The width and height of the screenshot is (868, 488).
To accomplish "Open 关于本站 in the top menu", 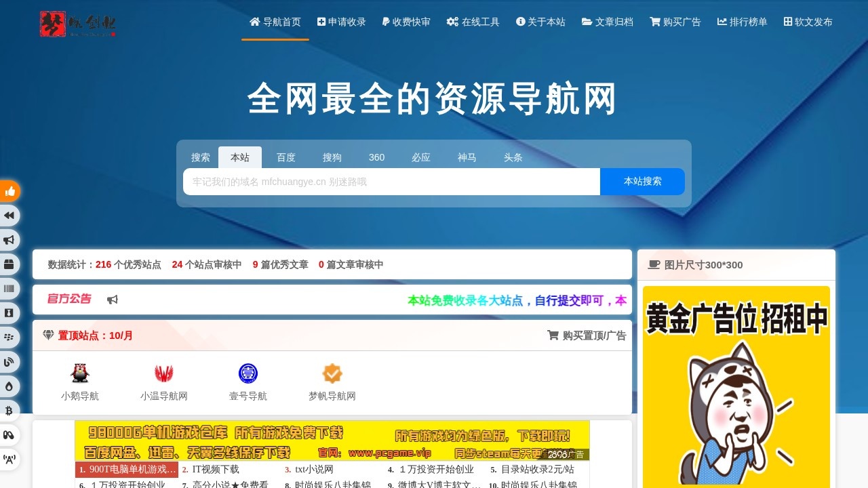I will [x=540, y=22].
